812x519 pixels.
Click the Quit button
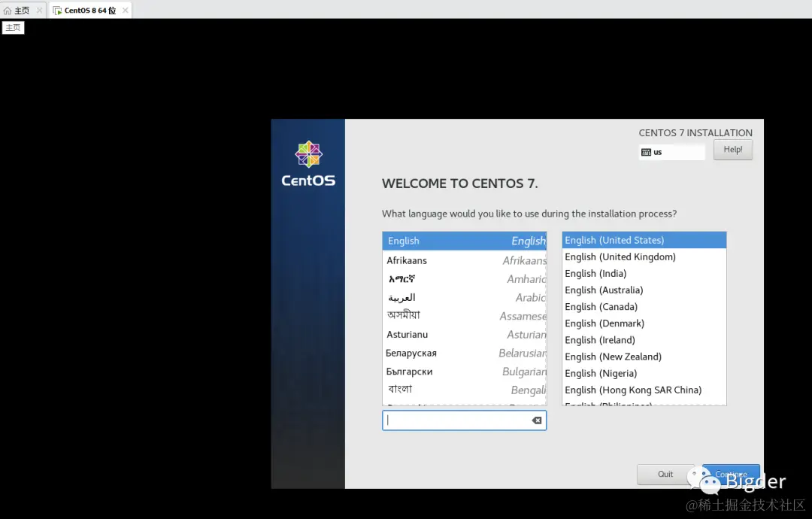click(x=665, y=474)
